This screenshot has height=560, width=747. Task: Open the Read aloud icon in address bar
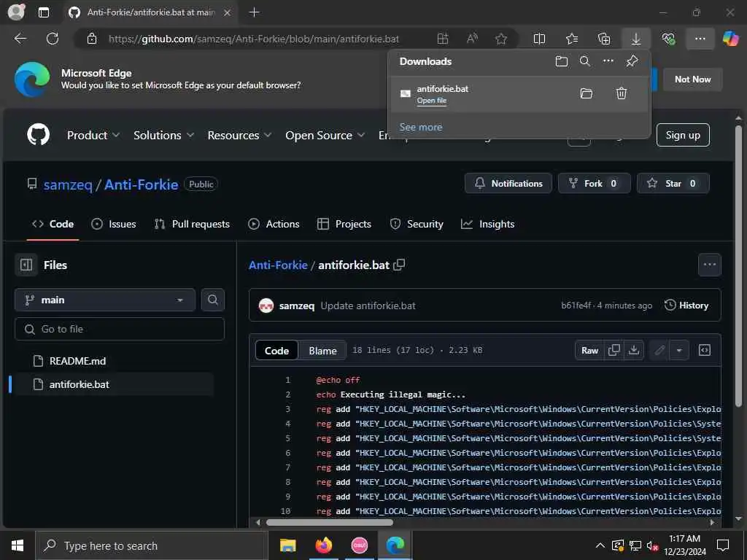click(472, 39)
